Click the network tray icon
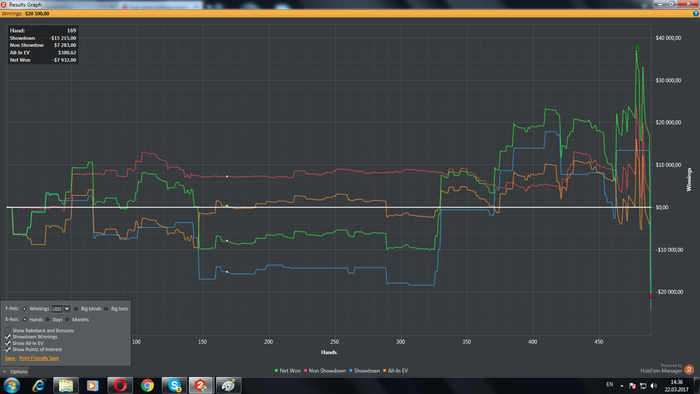The image size is (700, 394). [x=643, y=386]
